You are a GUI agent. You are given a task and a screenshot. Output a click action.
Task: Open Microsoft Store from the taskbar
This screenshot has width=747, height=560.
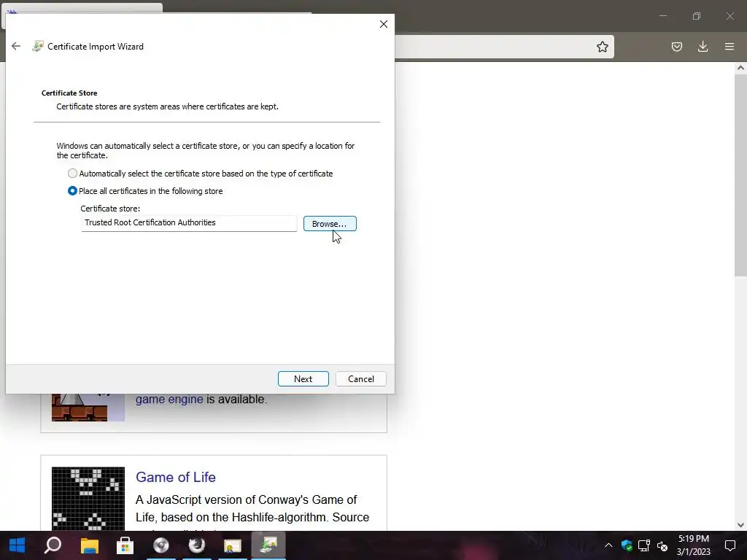[125, 545]
